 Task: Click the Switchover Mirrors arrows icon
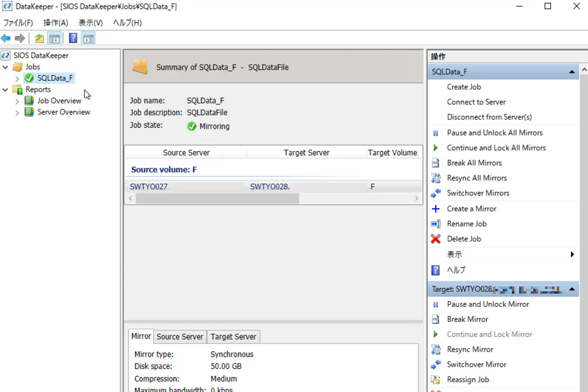436,193
